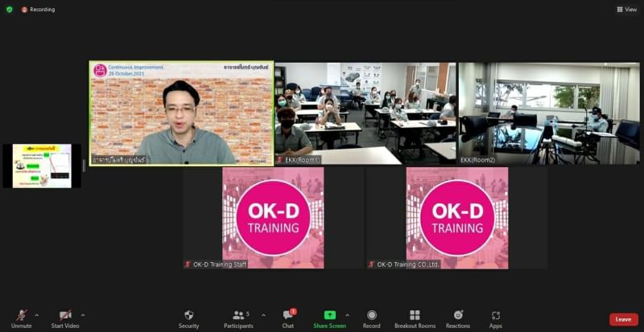Open video options arrow beside Start Video
The width and height of the screenshot is (644, 332).
(x=83, y=315)
